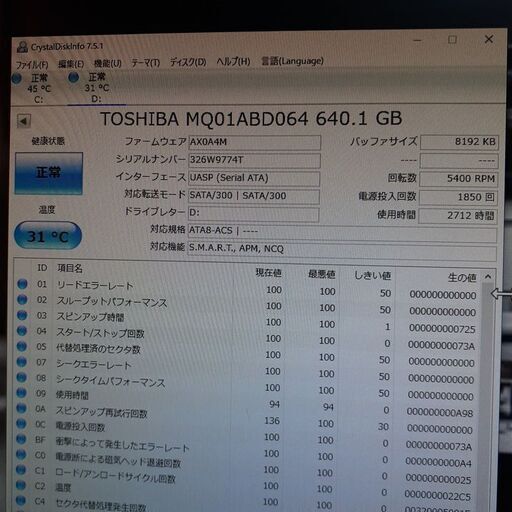
Task: Click status dot for attribute 05 代替処理済のセクタ数
Action: pos(22,346)
